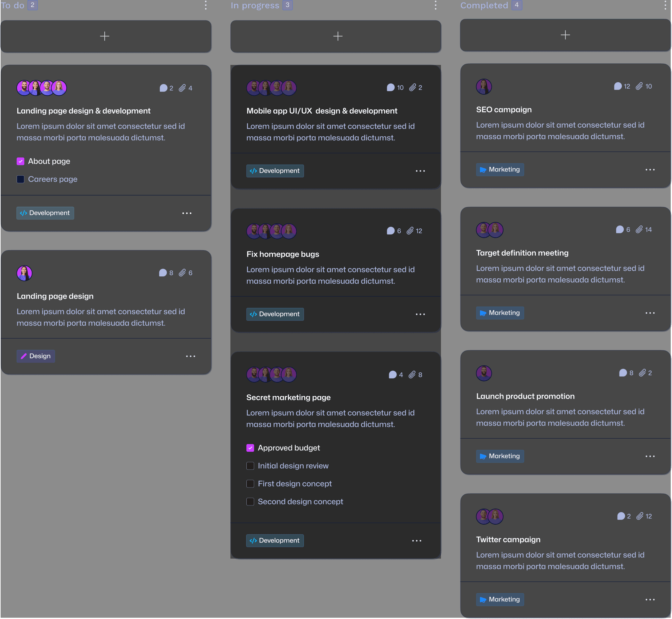The height and width of the screenshot is (619, 672).
Task: Open ellipsis menu on Target definition meeting card
Action: (x=650, y=313)
